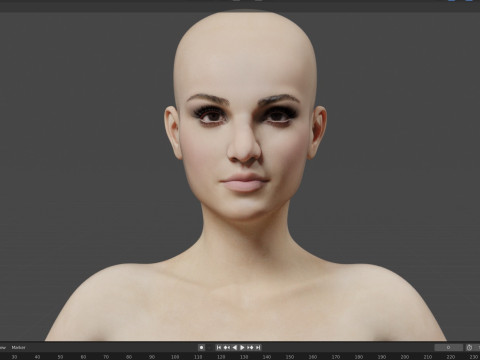
Task: Play the animation forward
Action: coord(242,347)
